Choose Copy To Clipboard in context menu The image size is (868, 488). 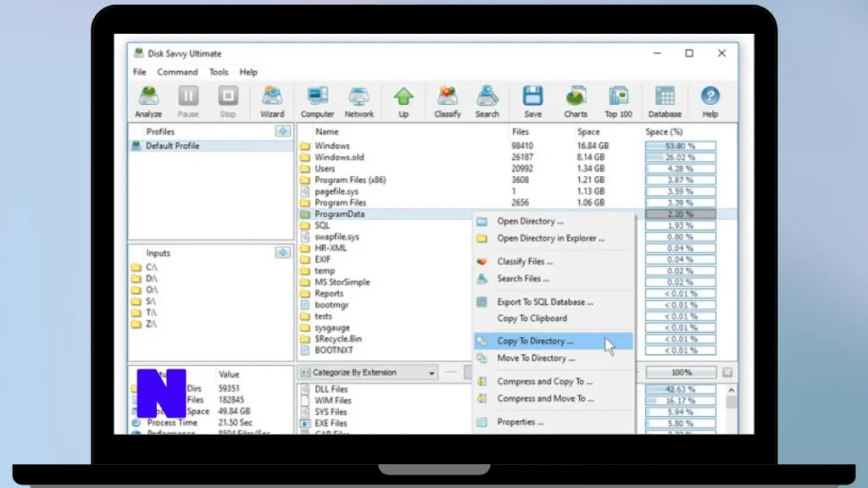[x=553, y=319]
